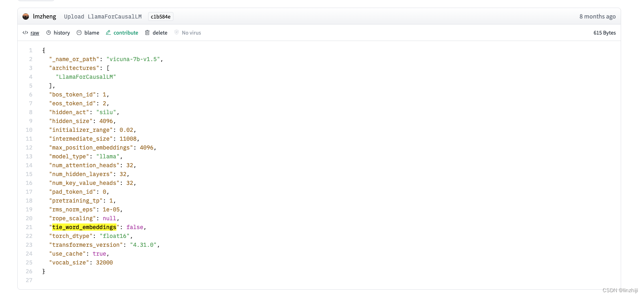
Task: Click the 11008 intermediate_size value
Action: click(x=128, y=139)
